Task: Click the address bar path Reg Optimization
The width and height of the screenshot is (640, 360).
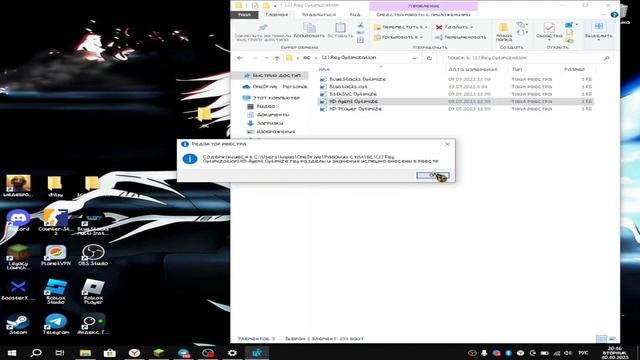Action: (348, 58)
